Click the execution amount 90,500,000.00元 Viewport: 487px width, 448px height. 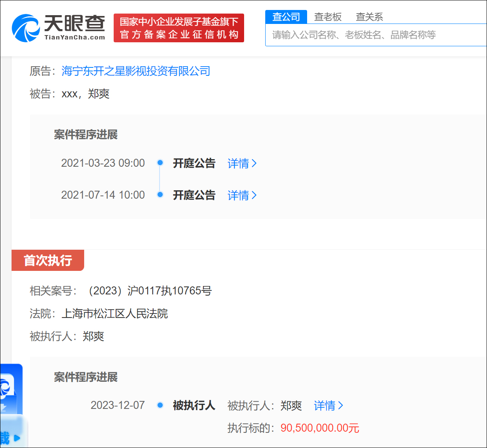319,428
